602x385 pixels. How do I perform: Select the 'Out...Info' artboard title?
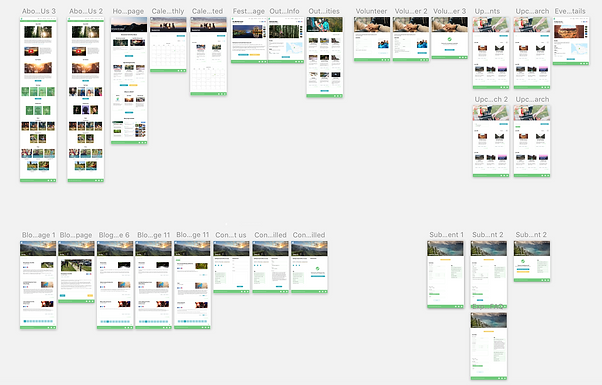[x=284, y=11]
